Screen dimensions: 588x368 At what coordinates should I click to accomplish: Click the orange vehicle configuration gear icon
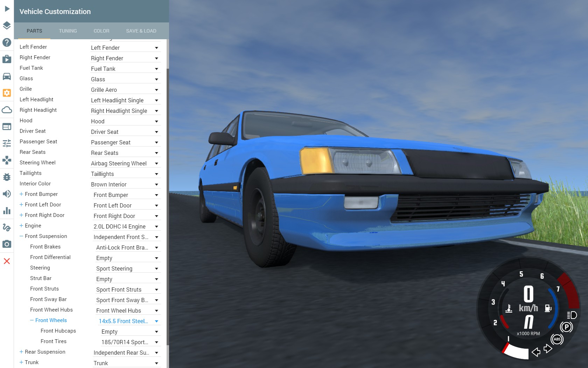coord(7,93)
